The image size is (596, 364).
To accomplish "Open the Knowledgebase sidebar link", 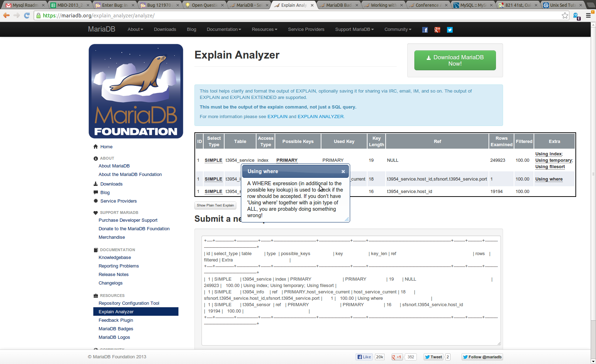I will pyautogui.click(x=115, y=258).
